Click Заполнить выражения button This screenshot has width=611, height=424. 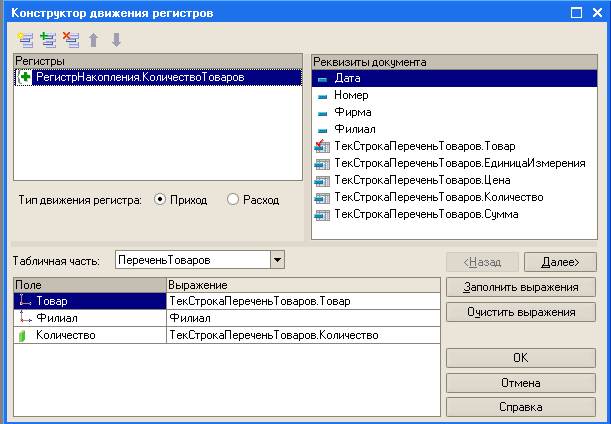(521, 288)
